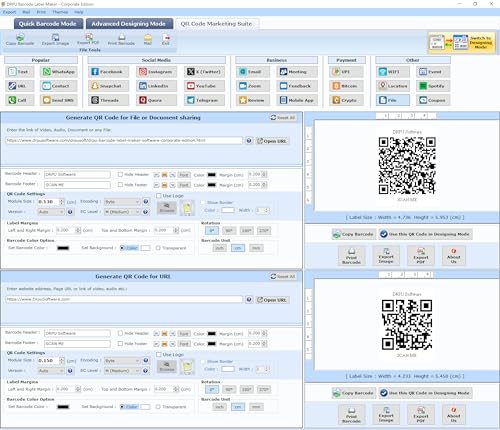The width and height of the screenshot is (500, 430).
Task: Adjust Module Size stepper in File panel
Action: pyautogui.click(x=62, y=202)
